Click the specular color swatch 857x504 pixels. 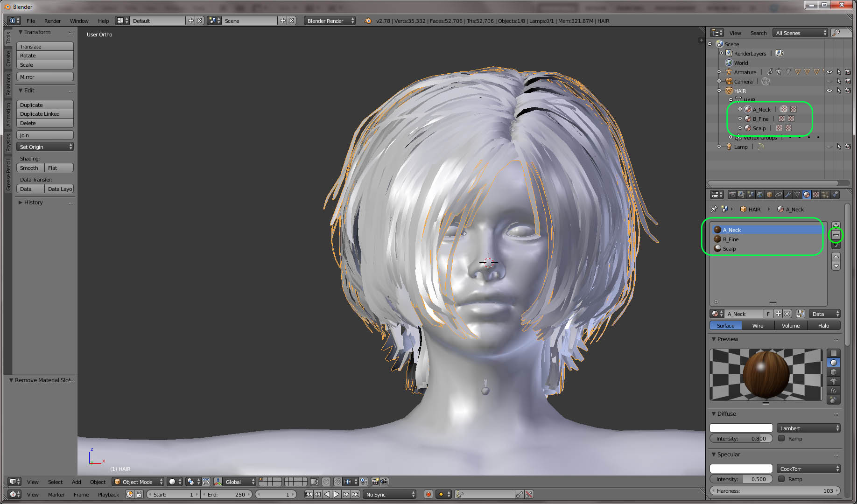pos(741,469)
